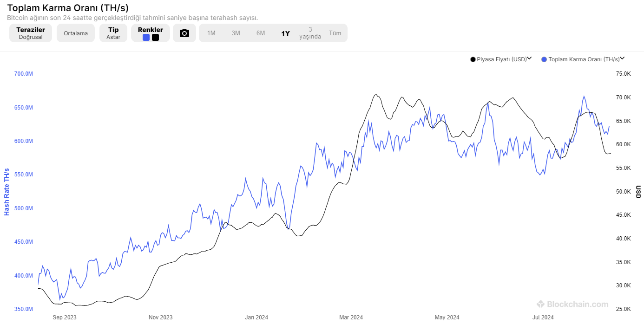Image resolution: width=644 pixels, height=324 pixels.
Task: Toggle the Teraziler Doğrusal scale button
Action: point(31,33)
